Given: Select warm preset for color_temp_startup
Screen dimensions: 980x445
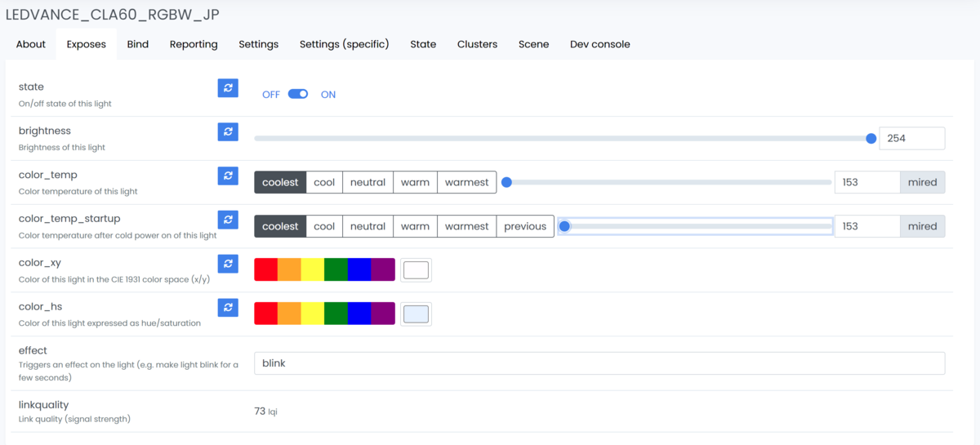Looking at the screenshot, I should click(x=415, y=226).
